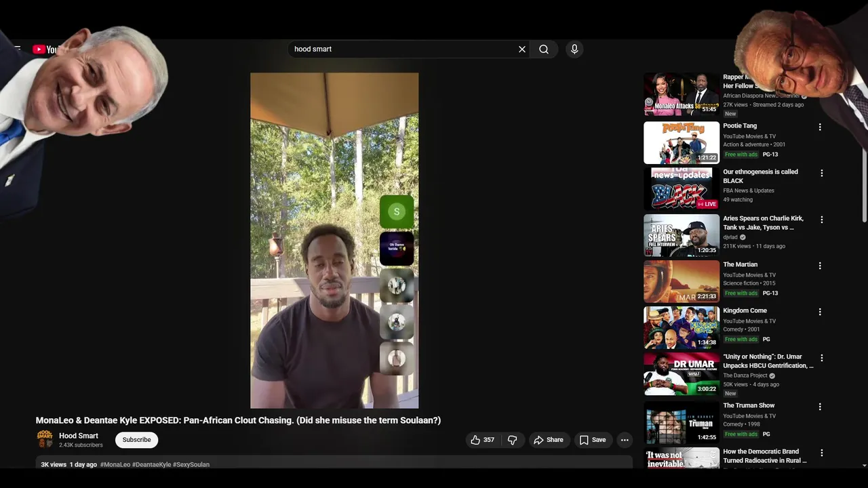Image resolution: width=868 pixels, height=488 pixels.
Task: Like the video with thumbs up
Action: click(483, 440)
